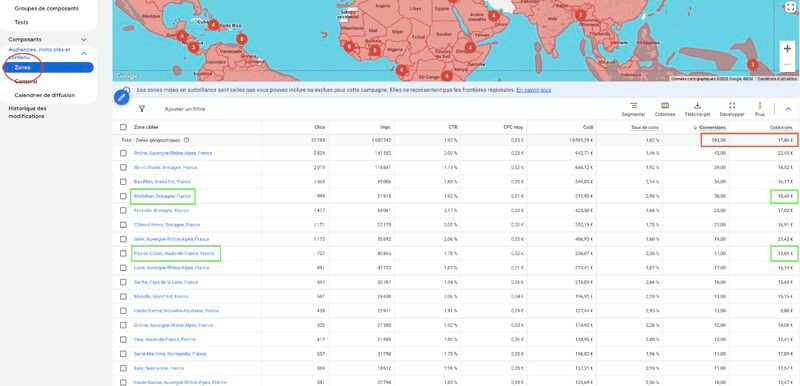The height and width of the screenshot is (386, 800).
Task: Click the 22,45 € cost per conversion cell
Action: coord(786,153)
